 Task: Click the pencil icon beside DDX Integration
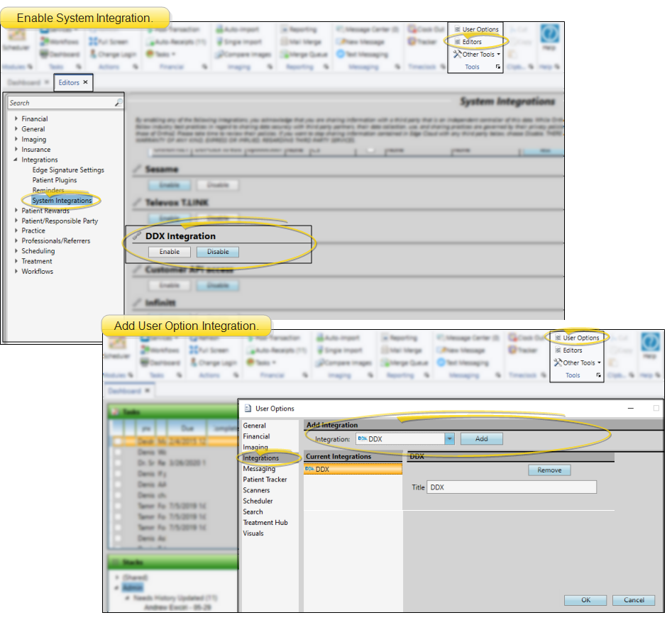(x=138, y=236)
